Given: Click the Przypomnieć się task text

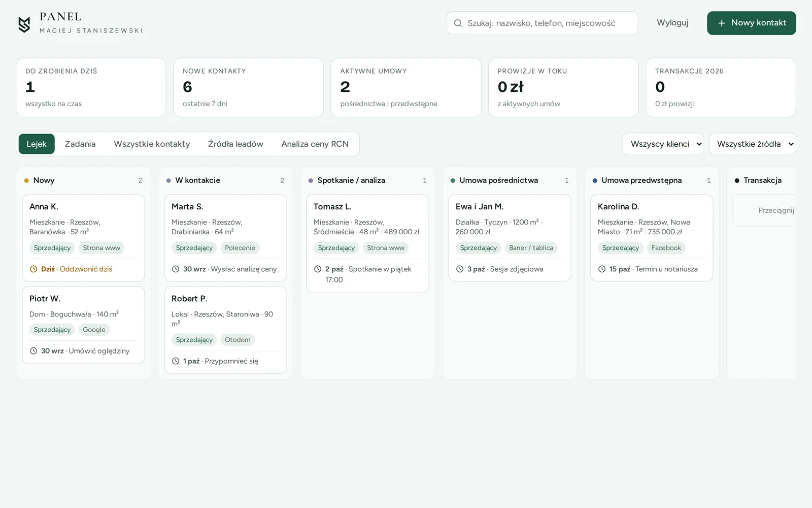Looking at the screenshot, I should click(231, 361).
